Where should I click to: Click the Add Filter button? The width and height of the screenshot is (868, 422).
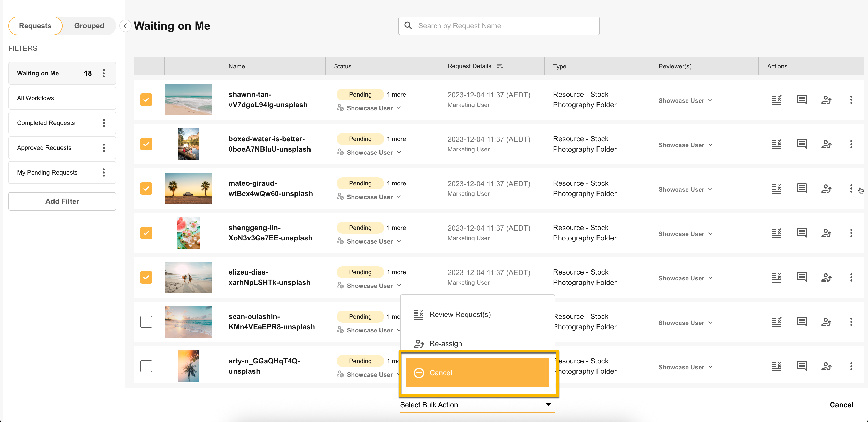62,201
